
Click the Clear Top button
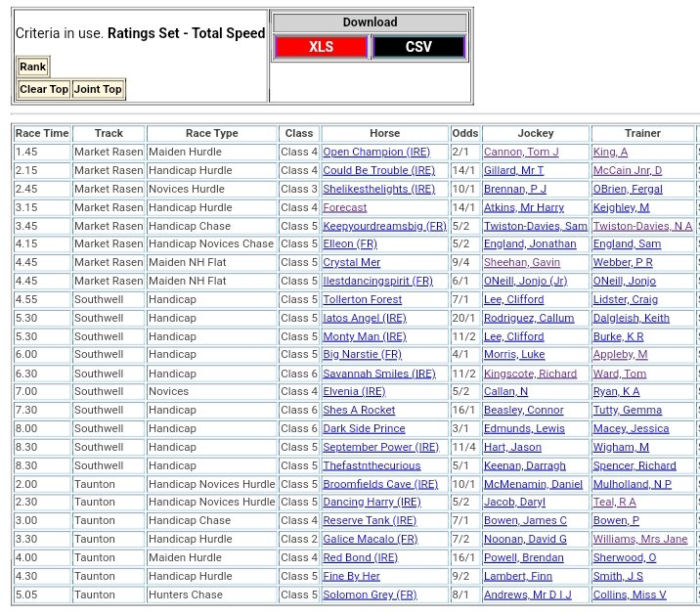coord(45,90)
